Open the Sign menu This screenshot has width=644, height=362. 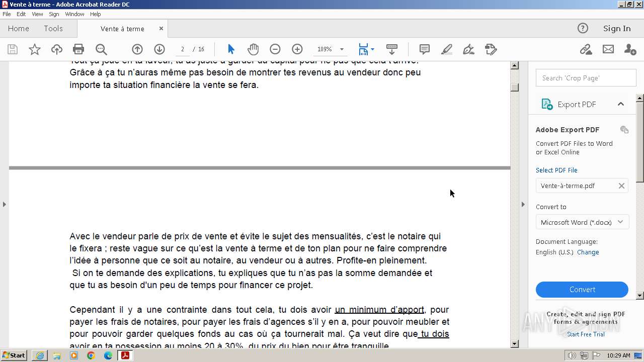tap(54, 14)
